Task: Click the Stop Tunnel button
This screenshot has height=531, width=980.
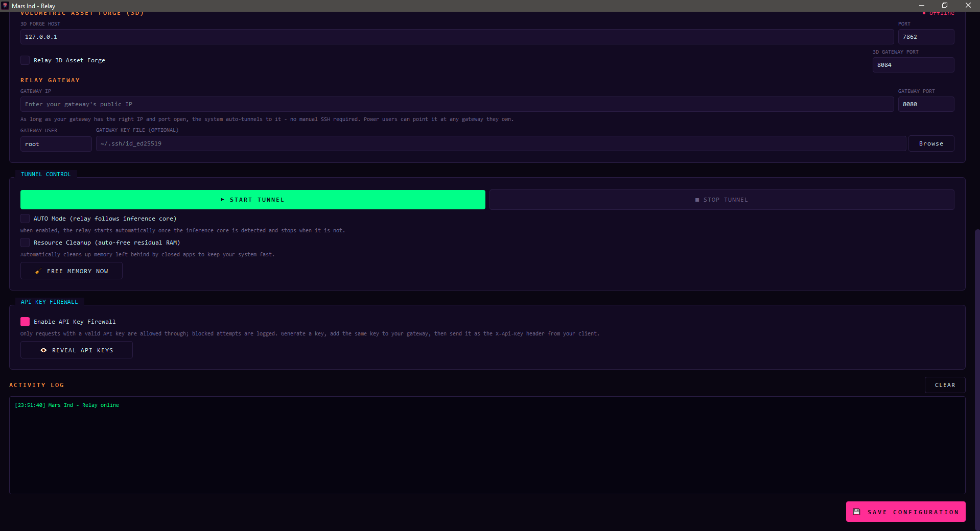Action: click(721, 200)
